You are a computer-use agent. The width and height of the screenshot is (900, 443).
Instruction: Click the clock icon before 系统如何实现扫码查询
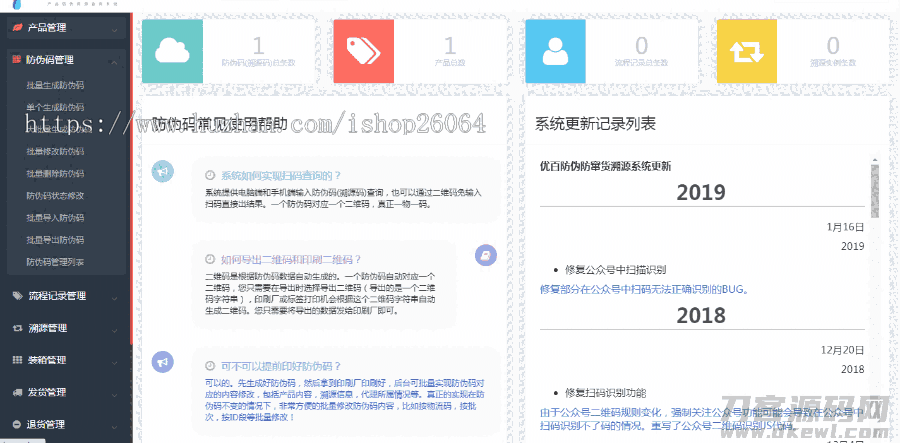click(210, 176)
